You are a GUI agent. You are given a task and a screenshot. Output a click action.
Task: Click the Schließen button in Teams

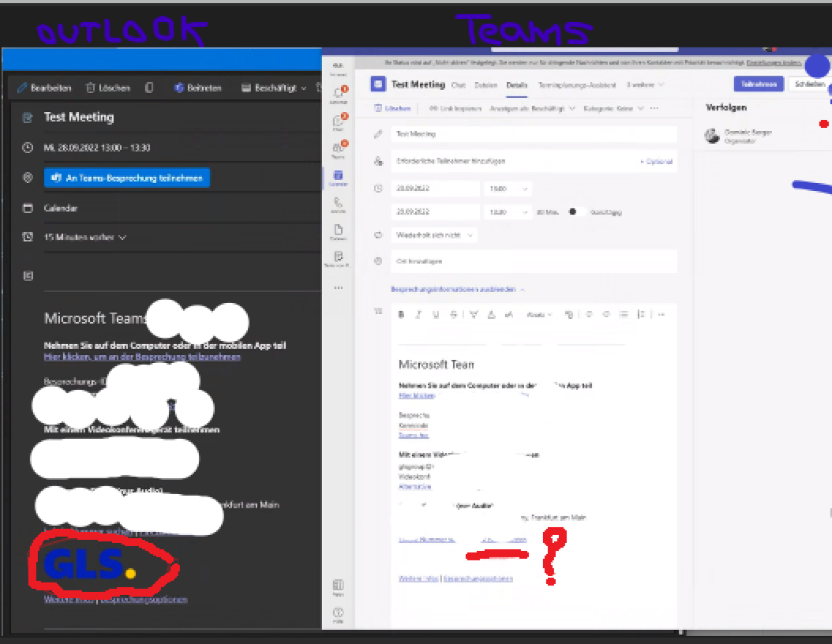809,84
